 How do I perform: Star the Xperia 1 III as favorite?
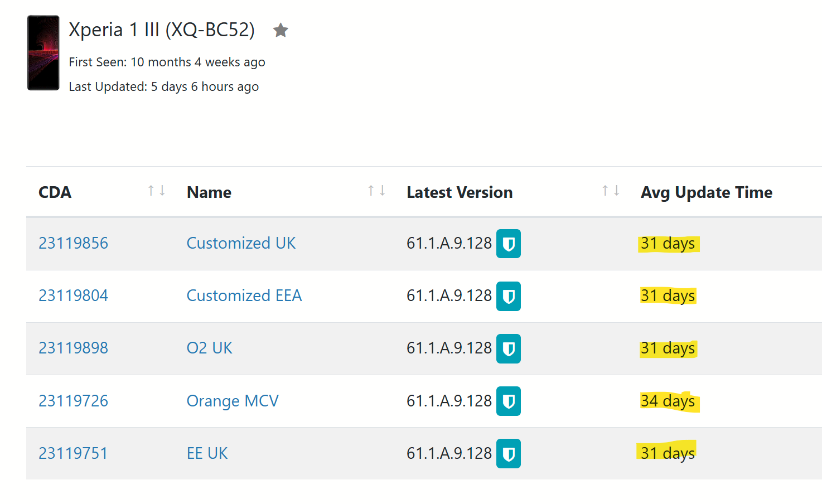(281, 30)
